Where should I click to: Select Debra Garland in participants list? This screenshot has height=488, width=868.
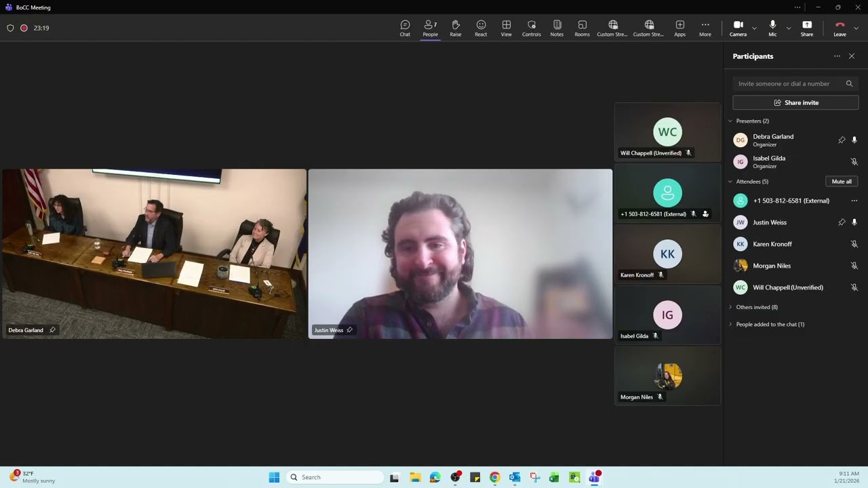tap(795, 140)
